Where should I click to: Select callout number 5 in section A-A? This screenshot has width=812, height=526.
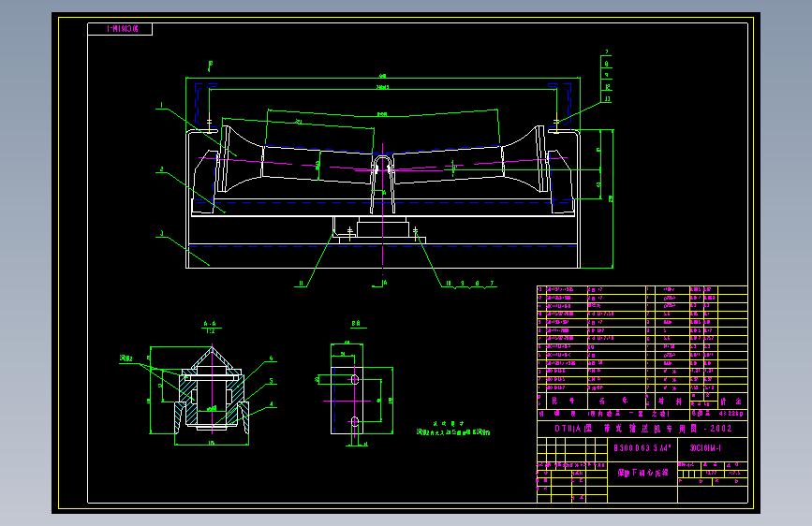click(271, 381)
